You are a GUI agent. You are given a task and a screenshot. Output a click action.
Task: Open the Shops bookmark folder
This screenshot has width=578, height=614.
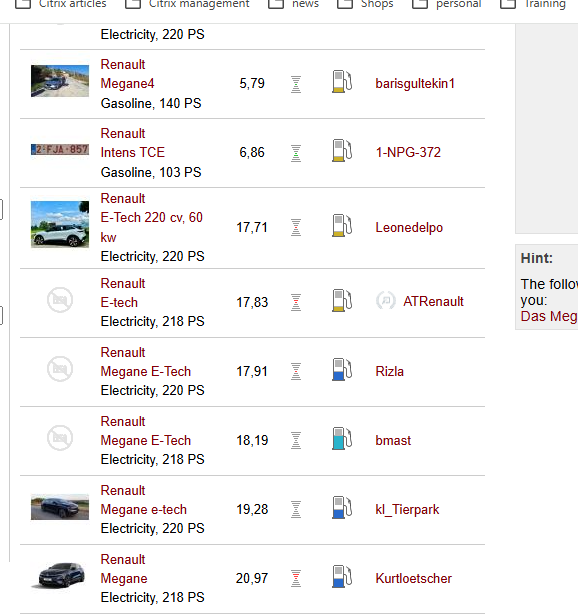click(365, 4)
